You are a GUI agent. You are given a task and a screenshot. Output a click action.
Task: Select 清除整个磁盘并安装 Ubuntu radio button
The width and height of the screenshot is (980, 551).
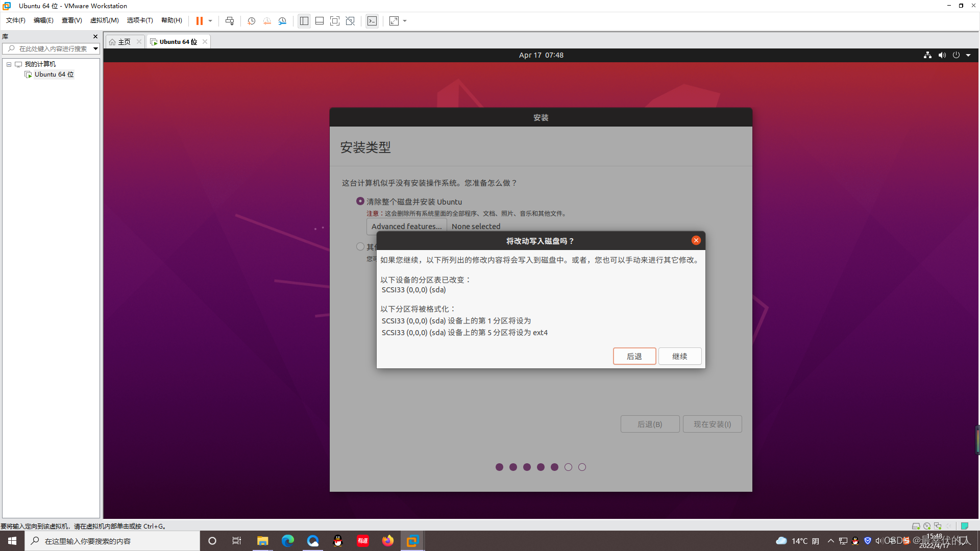click(x=360, y=202)
